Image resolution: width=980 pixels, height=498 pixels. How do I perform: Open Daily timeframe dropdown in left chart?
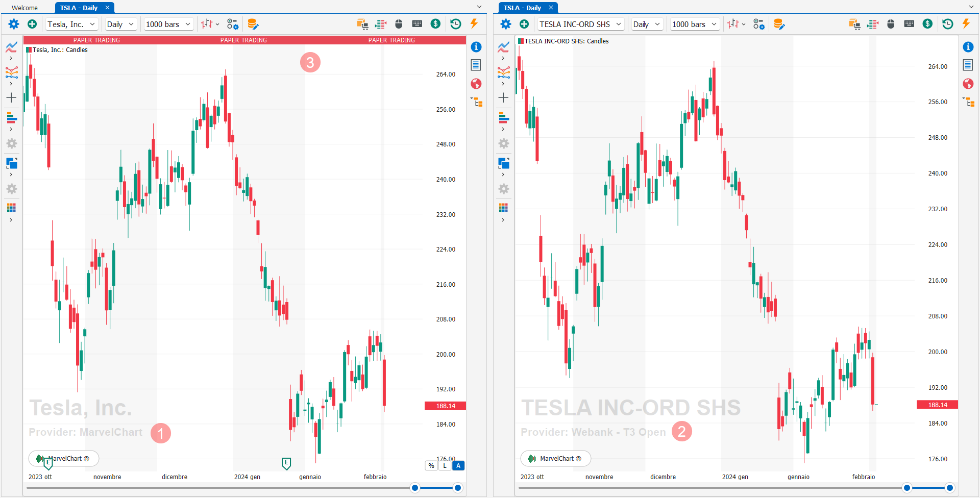click(x=120, y=24)
